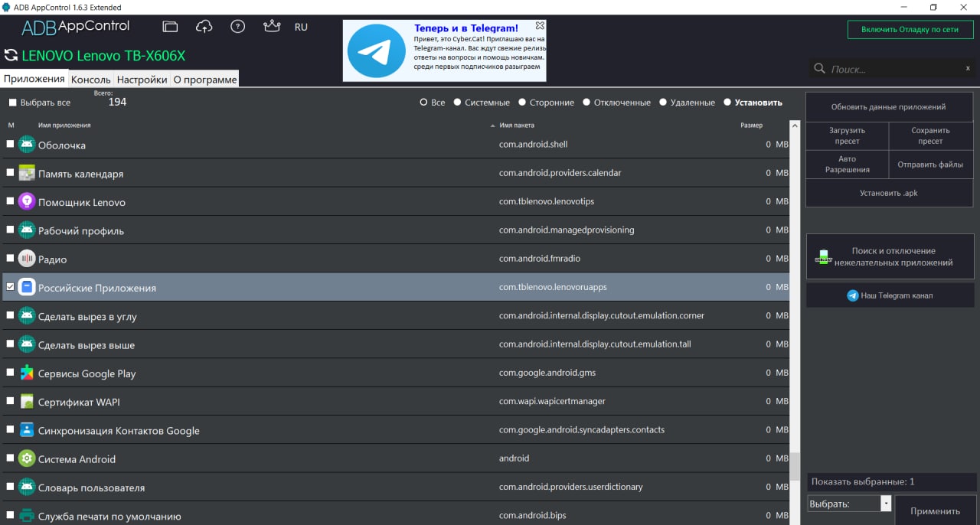Uncheck the Российские Приложения checkbox

tap(10, 286)
